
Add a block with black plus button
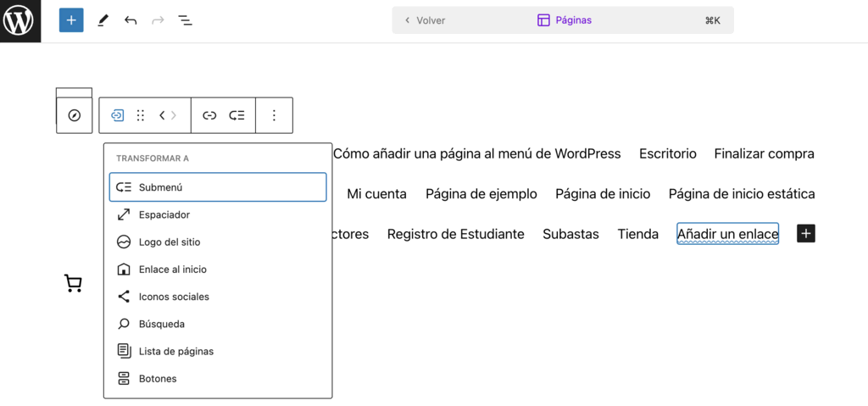805,233
